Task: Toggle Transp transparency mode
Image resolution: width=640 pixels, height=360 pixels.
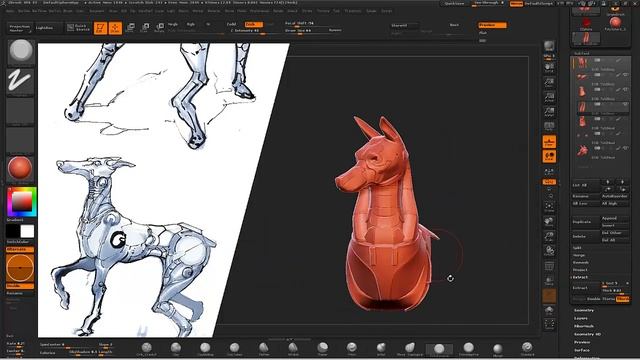Action: point(549,281)
